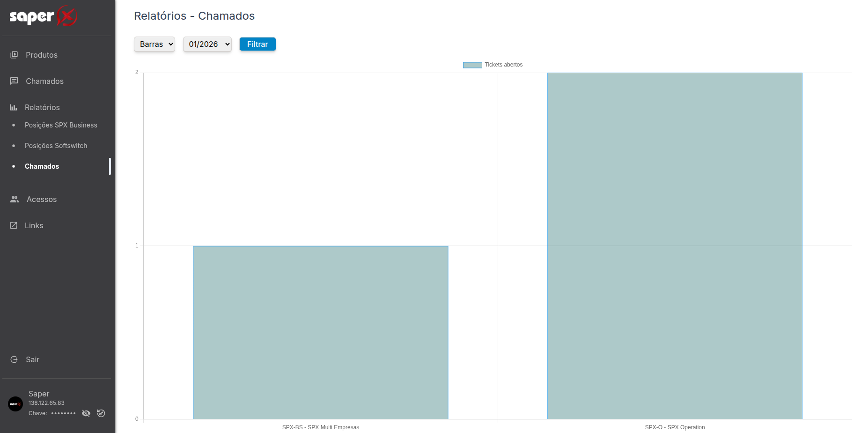Open Posições Softswitch report
868x433 pixels.
[56, 146]
